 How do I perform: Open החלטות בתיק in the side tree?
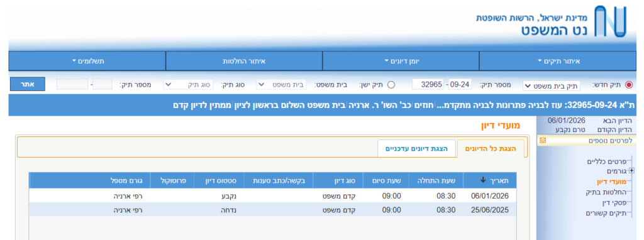click(606, 192)
